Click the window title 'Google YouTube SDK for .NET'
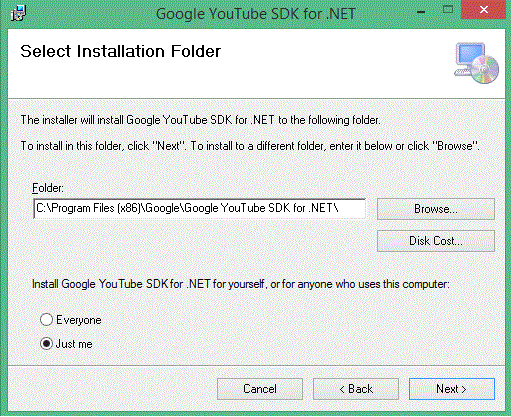The image size is (511, 417). pos(256,14)
